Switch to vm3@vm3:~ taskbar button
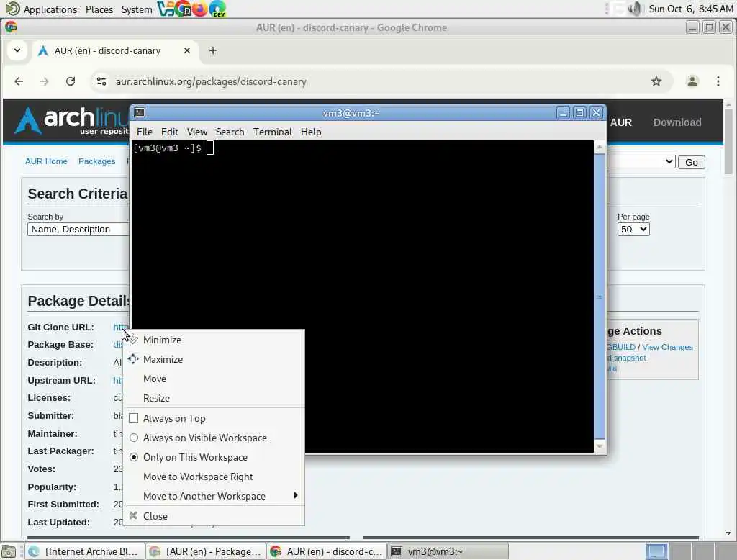737x560 pixels. [x=448, y=551]
